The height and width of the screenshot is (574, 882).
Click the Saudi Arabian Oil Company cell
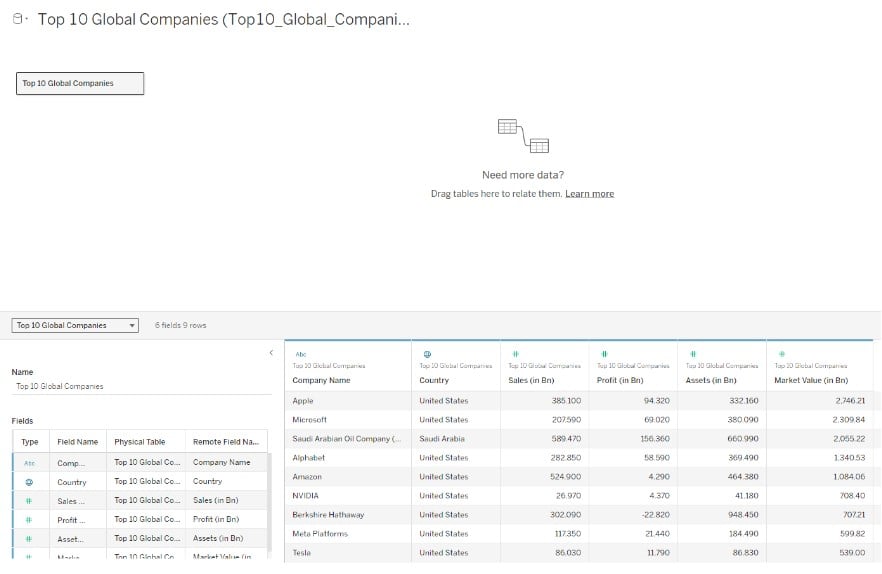click(x=346, y=439)
